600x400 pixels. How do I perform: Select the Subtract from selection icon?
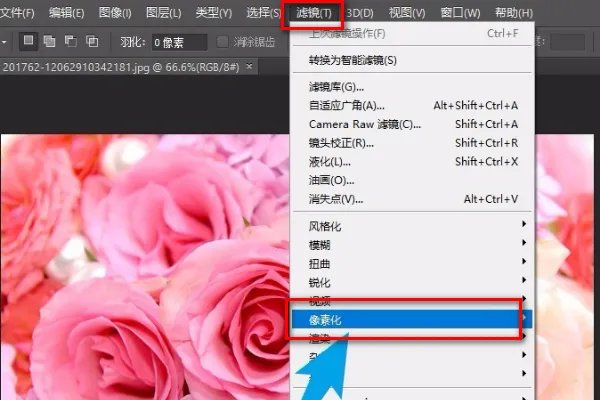(70, 41)
